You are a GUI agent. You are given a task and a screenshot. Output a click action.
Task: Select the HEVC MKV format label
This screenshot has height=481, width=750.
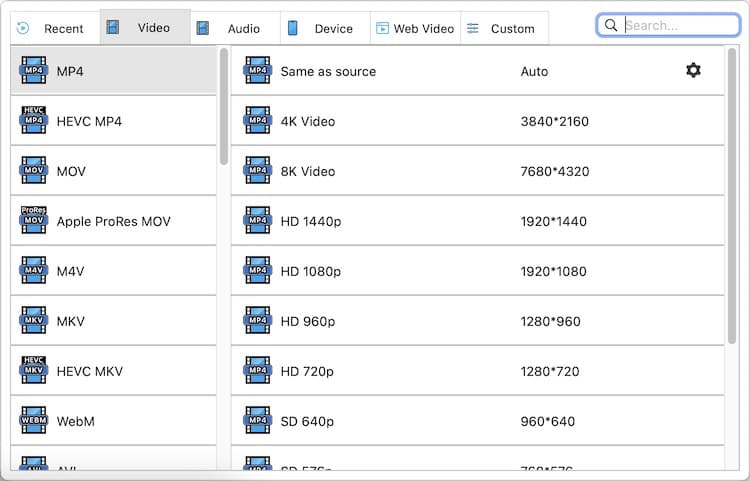pyautogui.click(x=89, y=372)
